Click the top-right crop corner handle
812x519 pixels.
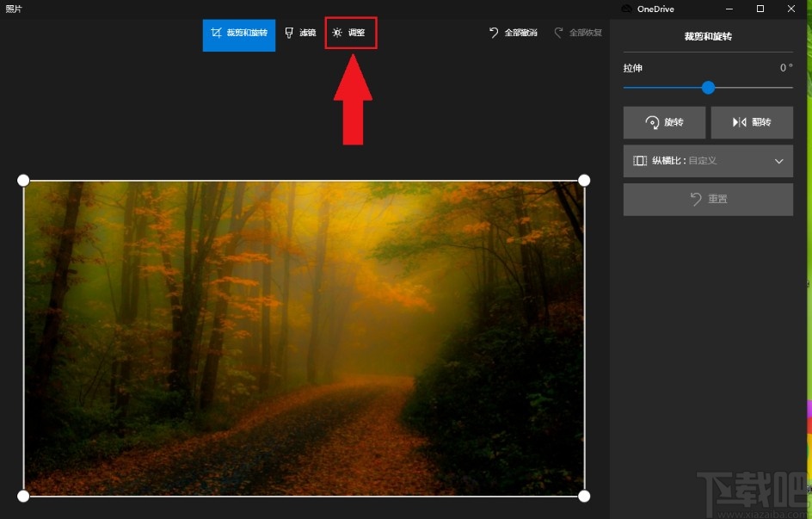(584, 180)
